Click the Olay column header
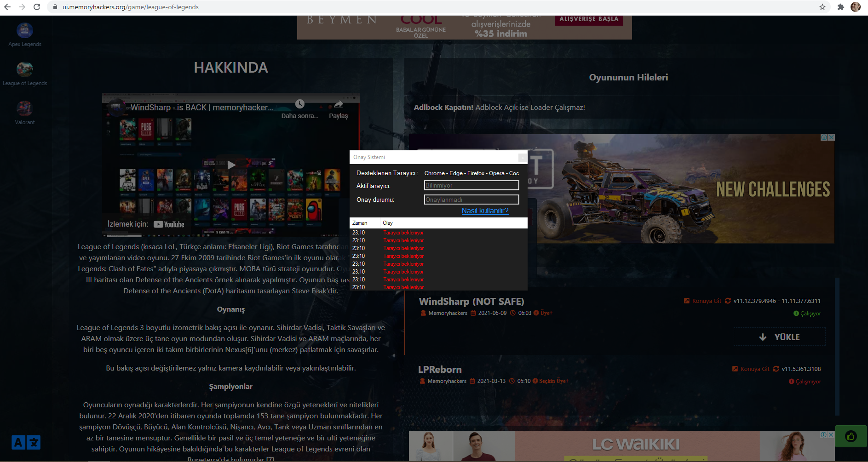 (454, 223)
